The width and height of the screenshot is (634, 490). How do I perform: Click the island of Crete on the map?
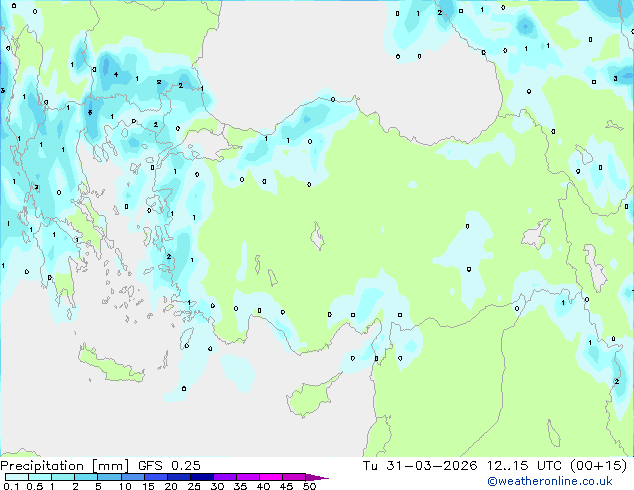point(111,365)
